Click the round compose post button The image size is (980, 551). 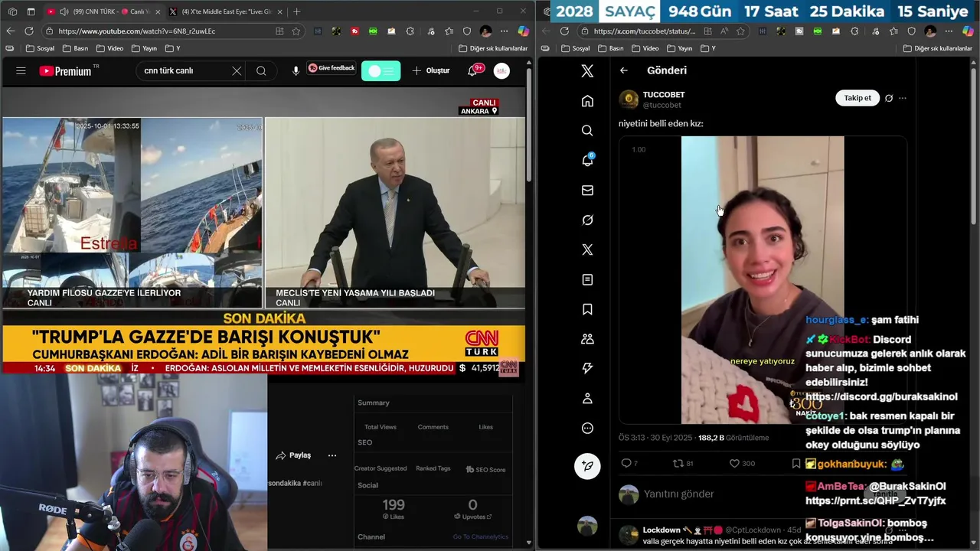(587, 466)
